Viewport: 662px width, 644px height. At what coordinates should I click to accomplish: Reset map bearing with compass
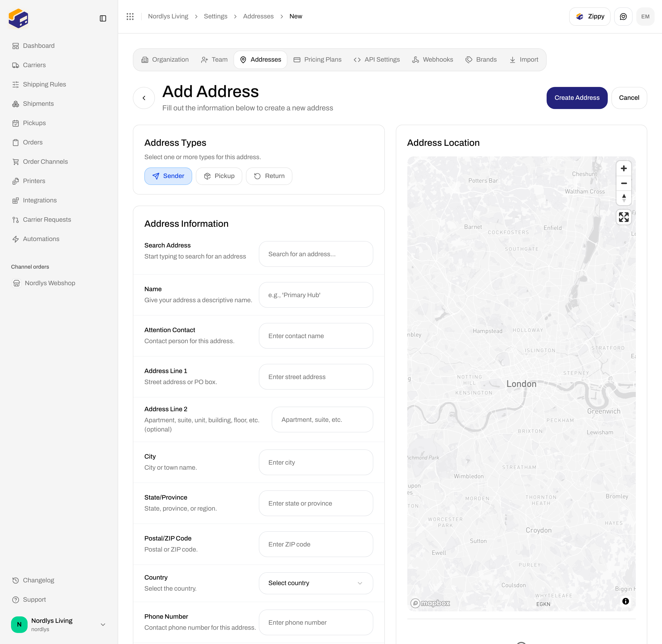tap(624, 198)
